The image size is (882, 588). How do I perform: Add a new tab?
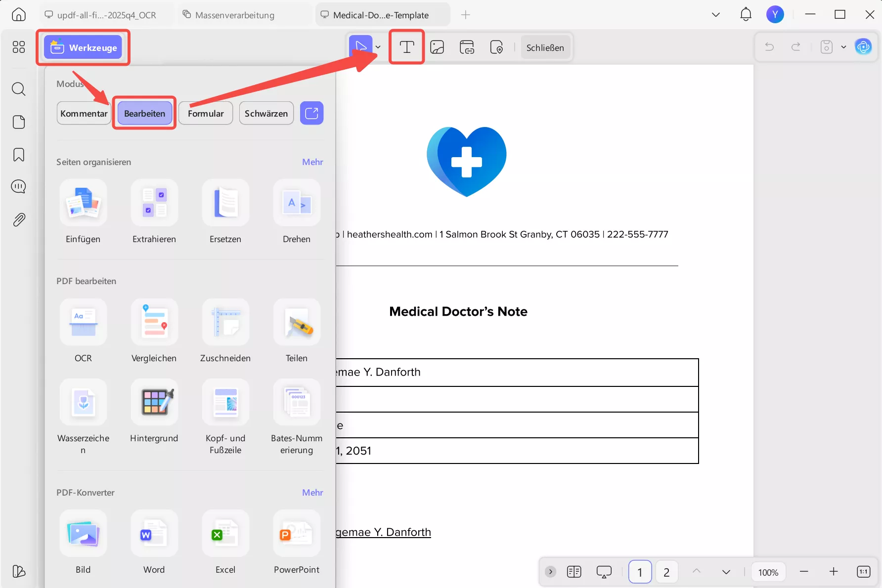coord(466,15)
